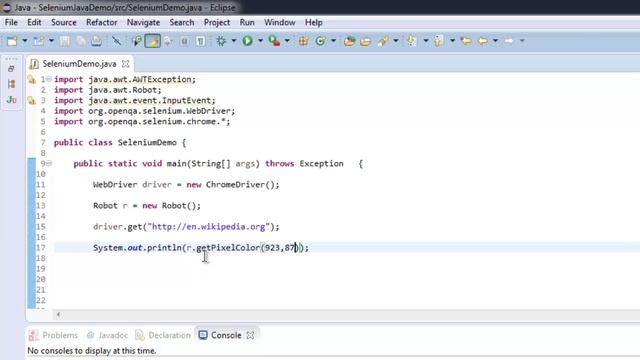Collapse the main method fold on line 9
Viewport: 640px width, 360px height.
pos(49,163)
